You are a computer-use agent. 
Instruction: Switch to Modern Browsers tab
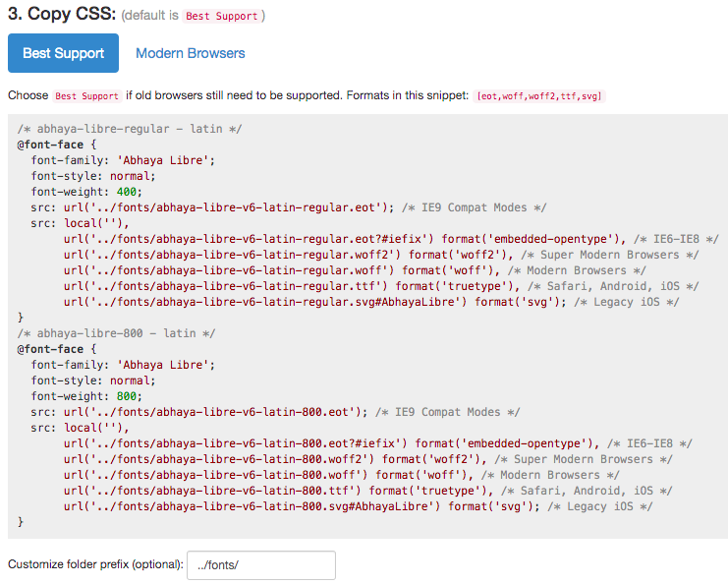(x=190, y=53)
